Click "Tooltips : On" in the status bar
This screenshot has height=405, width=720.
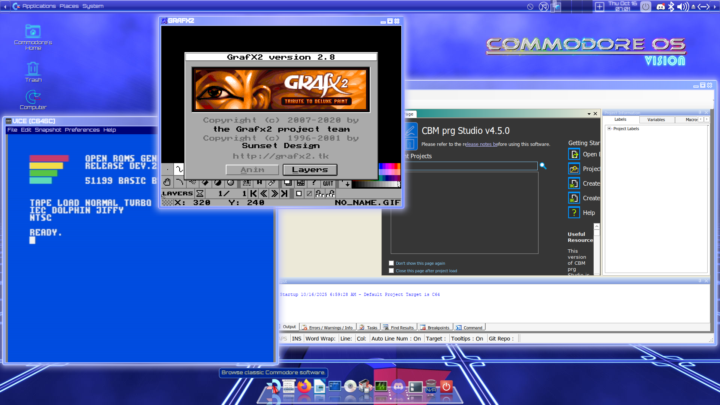[467, 338]
